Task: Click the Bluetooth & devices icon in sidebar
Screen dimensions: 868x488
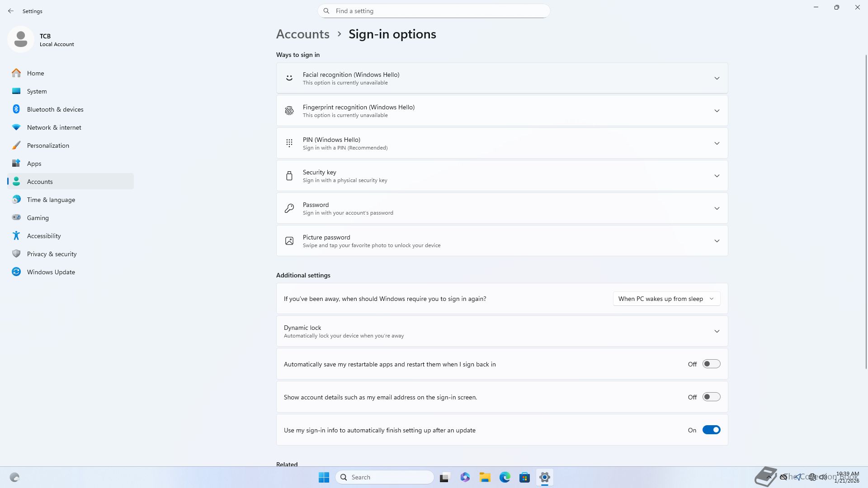Action: 16,109
